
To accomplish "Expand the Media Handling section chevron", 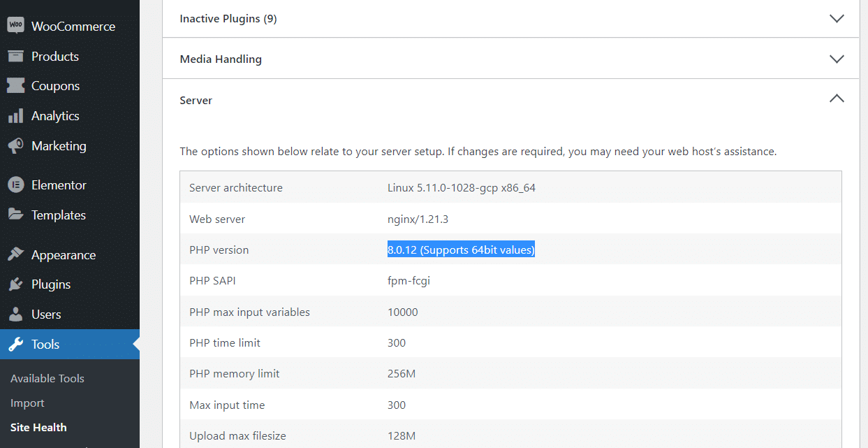I will 837,59.
